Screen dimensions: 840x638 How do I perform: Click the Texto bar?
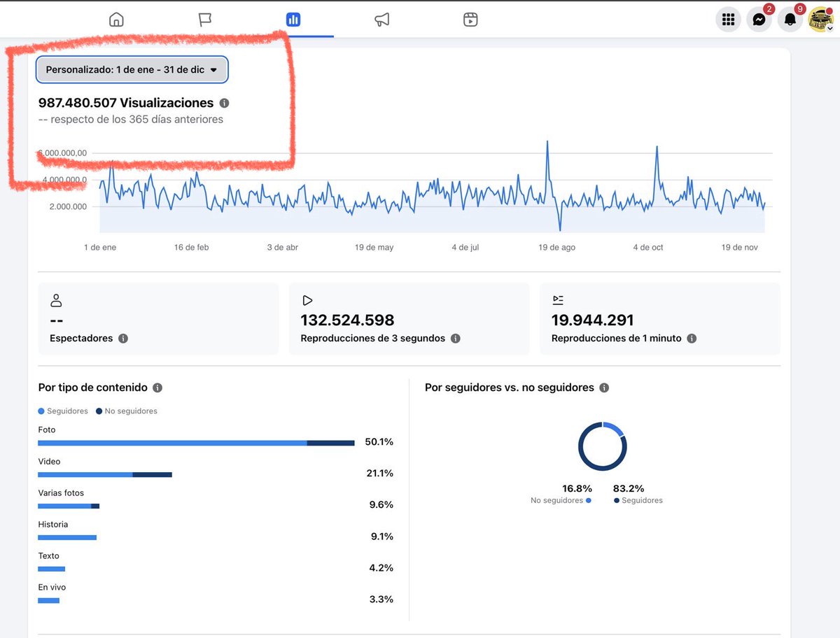tap(51, 569)
